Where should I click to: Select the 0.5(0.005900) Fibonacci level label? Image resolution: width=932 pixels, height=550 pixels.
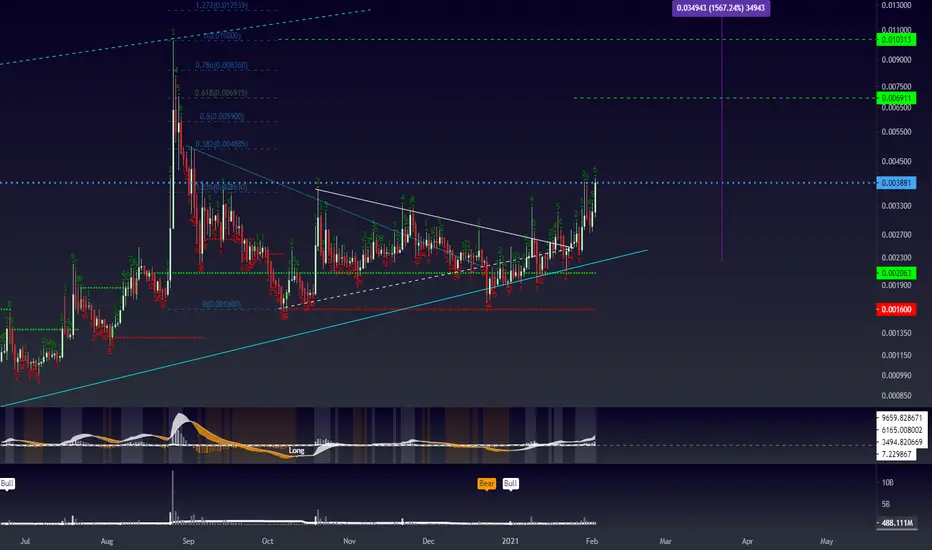222,117
